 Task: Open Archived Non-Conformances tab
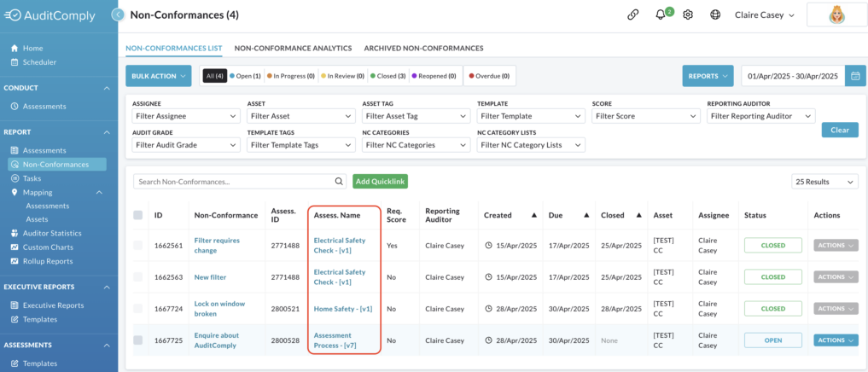[x=423, y=48]
